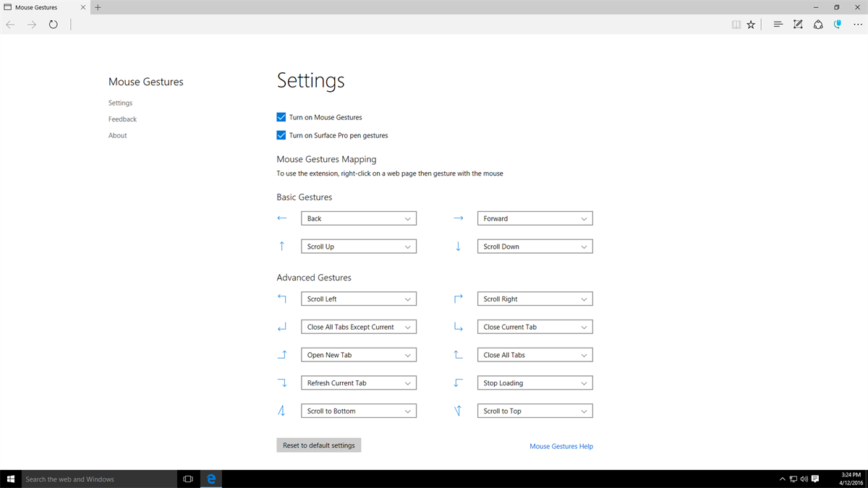Viewport: 868px width, 488px height.
Task: Click the Edge icon on taskbar
Action: (211, 479)
